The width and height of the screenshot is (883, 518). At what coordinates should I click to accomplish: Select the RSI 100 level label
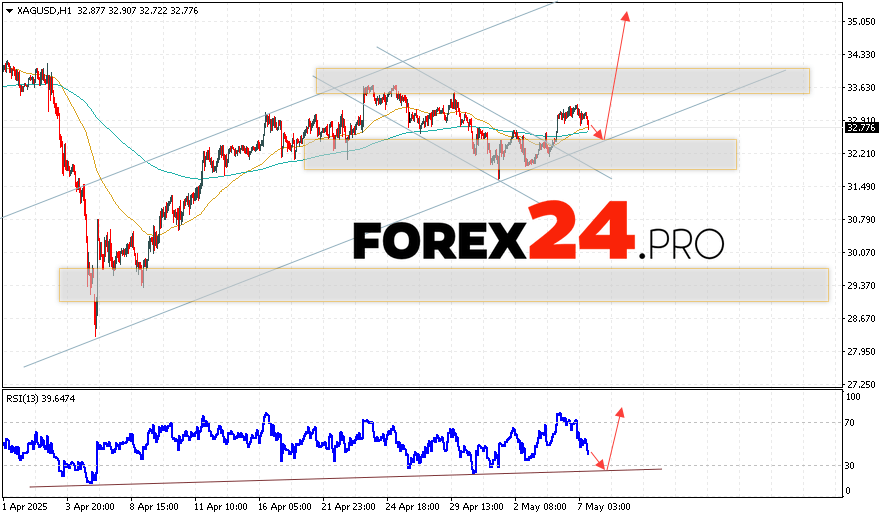click(x=854, y=397)
